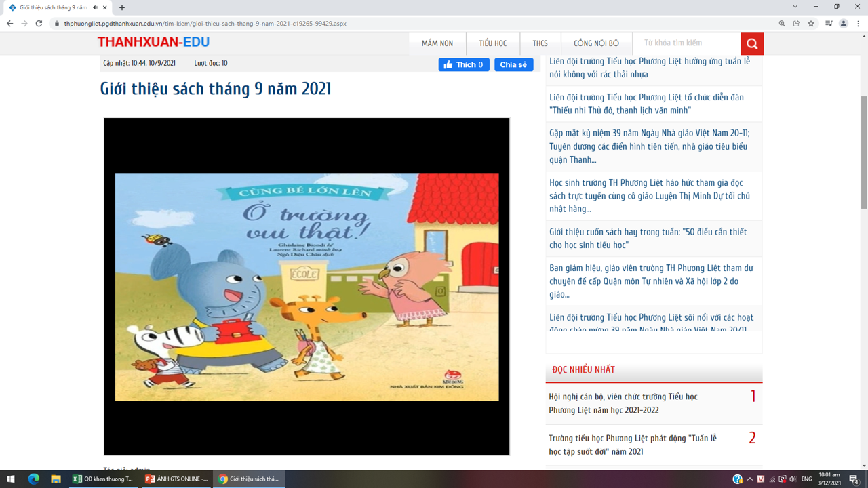This screenshot has height=488, width=868.
Task: Click the share page icon
Action: [x=796, y=24]
